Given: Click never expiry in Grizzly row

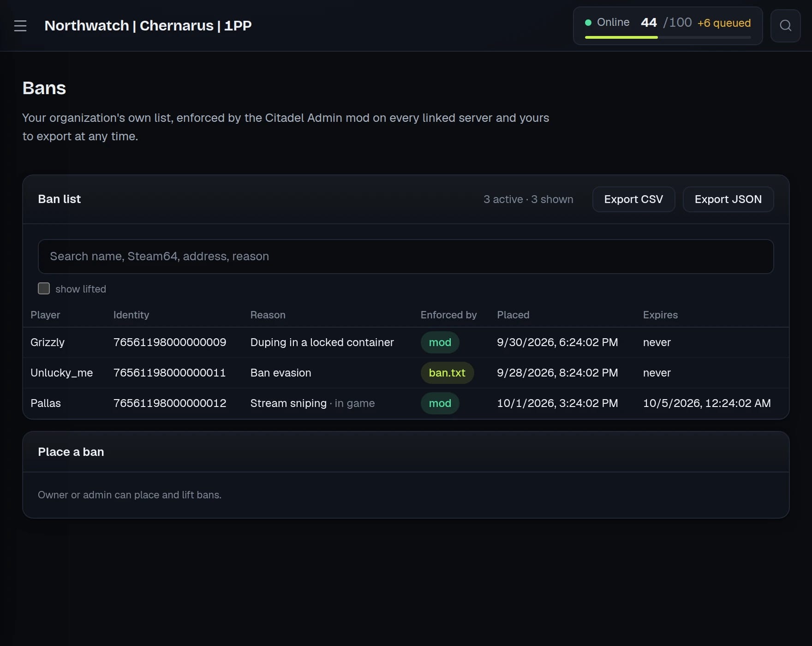Looking at the screenshot, I should [x=657, y=342].
